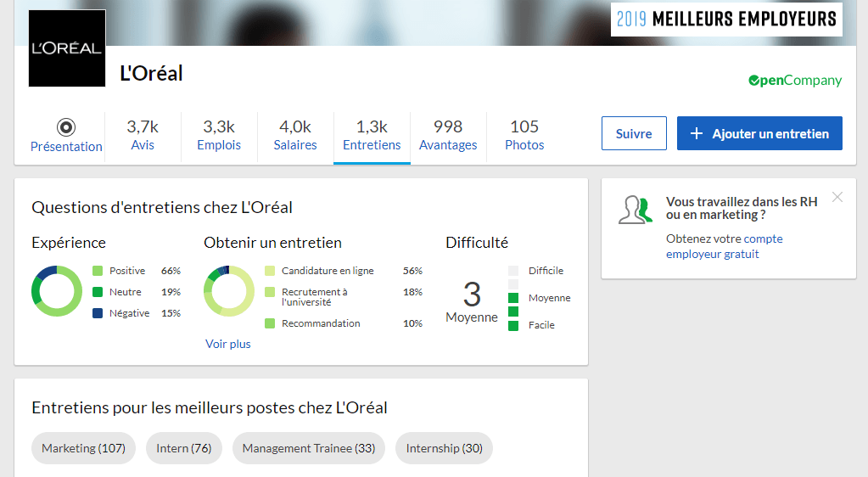Open the Avis tab with 3,7k reviews
The height and width of the screenshot is (477, 868).
coord(143,135)
